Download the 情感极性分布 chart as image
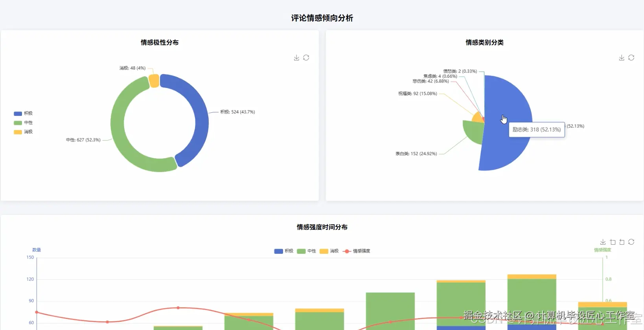Image resolution: width=644 pixels, height=330 pixels. [x=296, y=58]
